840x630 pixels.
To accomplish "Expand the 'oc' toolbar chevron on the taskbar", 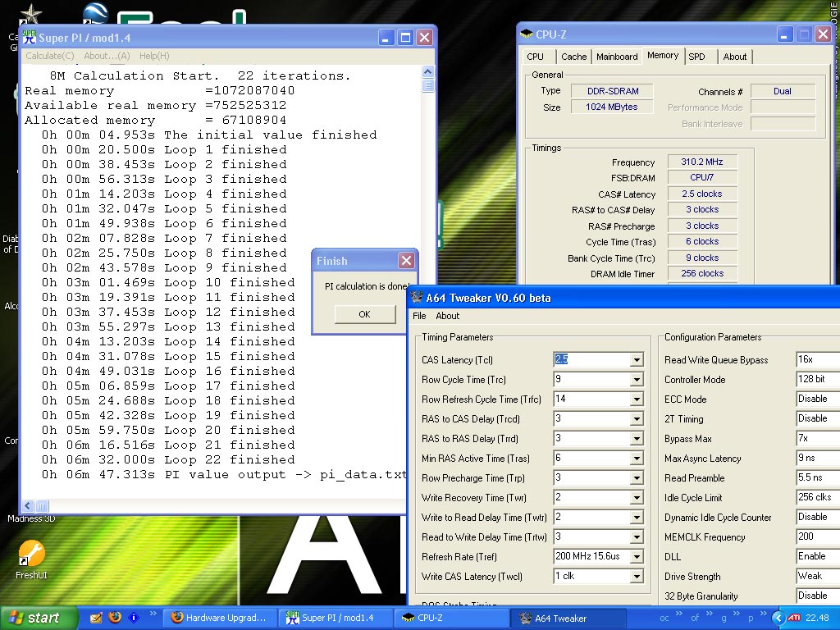I will [679, 614].
